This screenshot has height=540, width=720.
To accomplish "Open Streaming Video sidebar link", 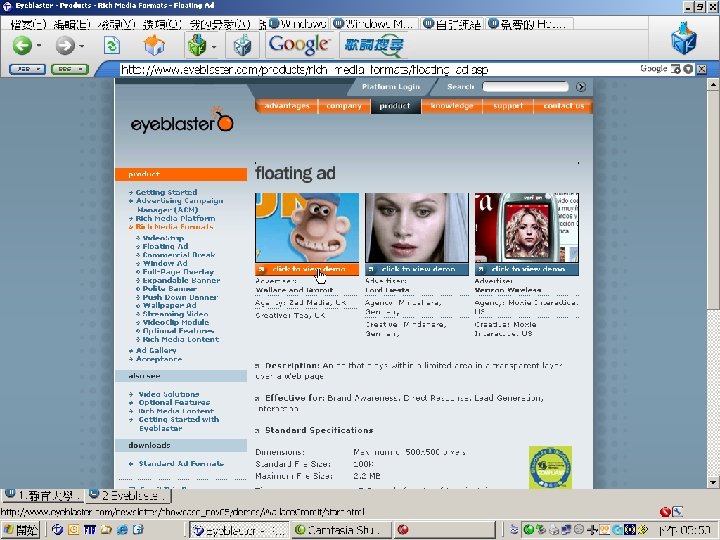I will click(x=175, y=314).
